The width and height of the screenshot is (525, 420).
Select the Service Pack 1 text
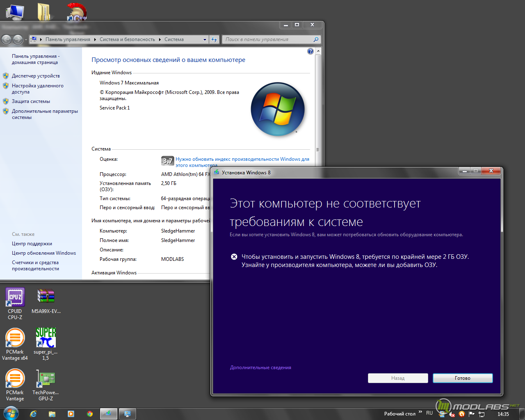[114, 108]
